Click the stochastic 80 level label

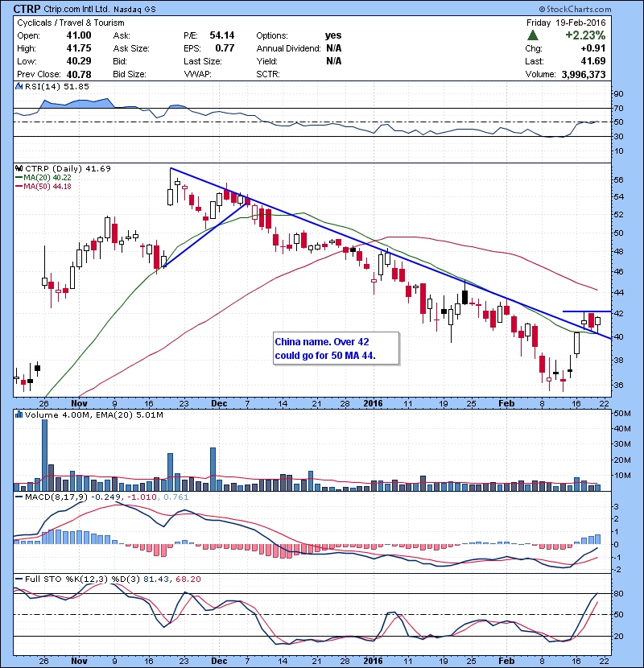[618, 593]
